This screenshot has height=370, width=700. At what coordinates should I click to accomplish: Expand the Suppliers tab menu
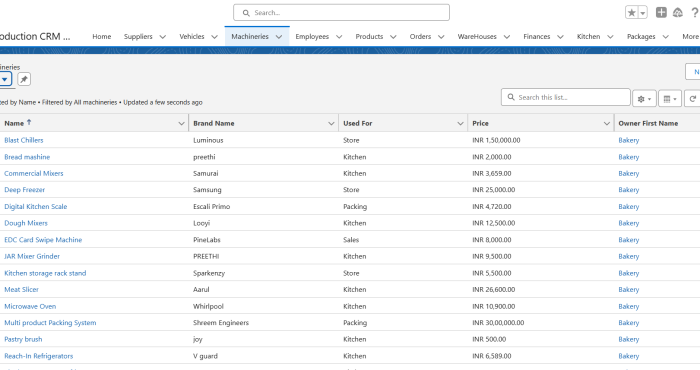pos(162,37)
